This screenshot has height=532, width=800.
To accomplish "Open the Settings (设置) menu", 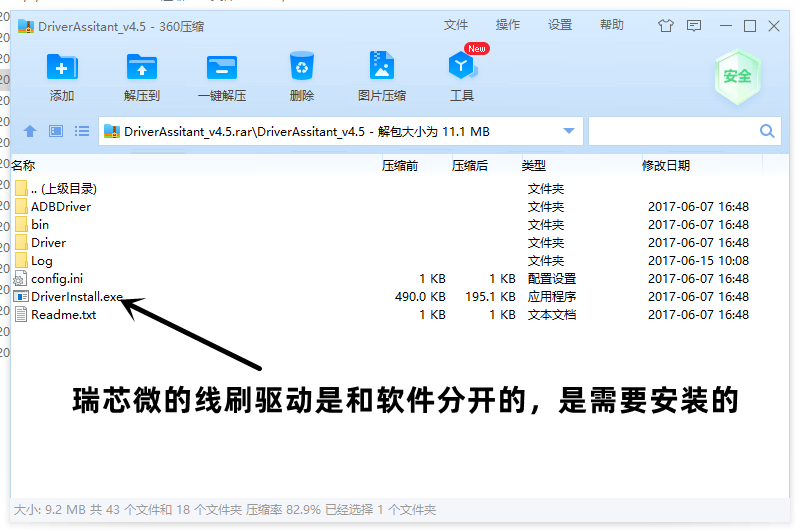I will 560,25.
